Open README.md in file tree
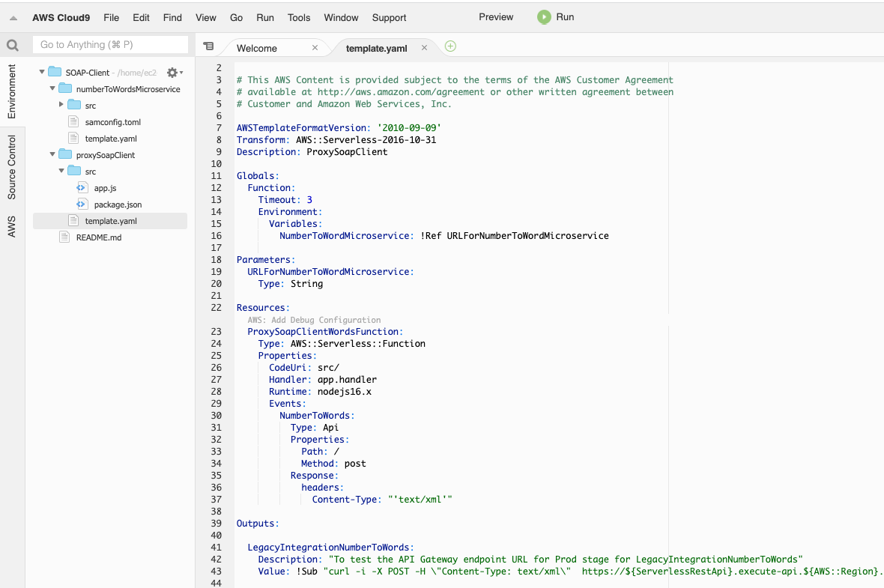This screenshot has width=884, height=588. (98, 237)
